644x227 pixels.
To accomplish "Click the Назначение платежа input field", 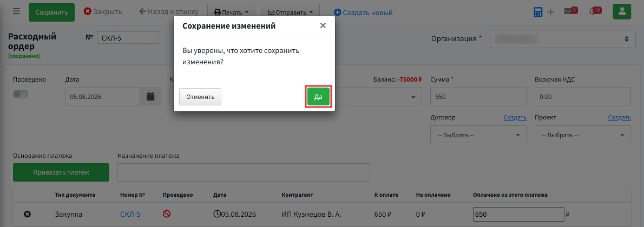I will [244, 172].
